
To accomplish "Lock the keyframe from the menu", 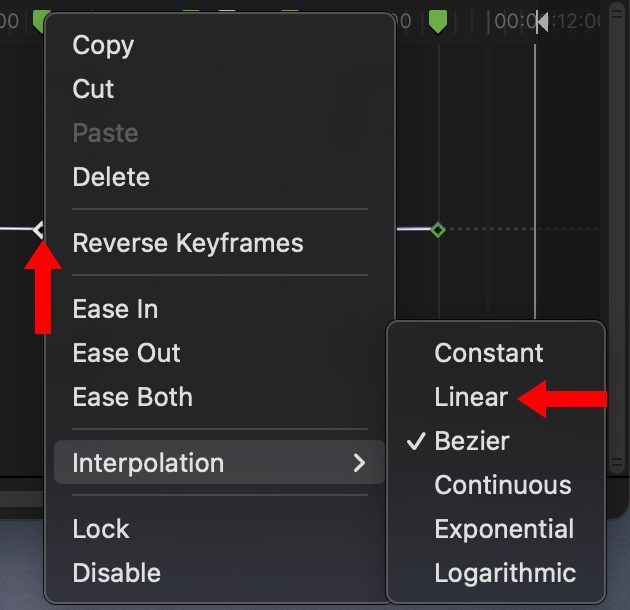I will point(101,529).
